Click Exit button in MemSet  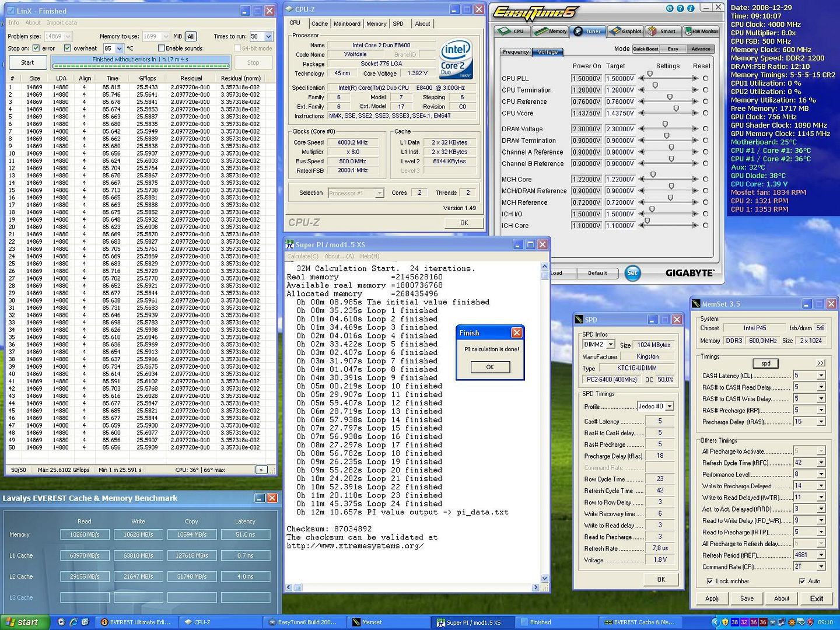point(816,598)
